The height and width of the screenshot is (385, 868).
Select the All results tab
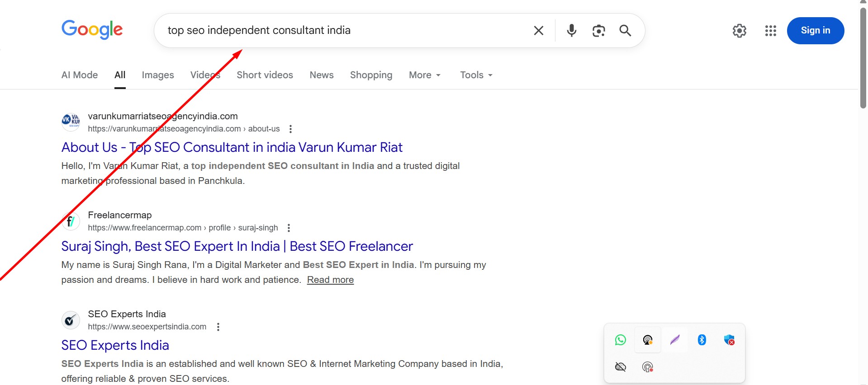tap(120, 75)
